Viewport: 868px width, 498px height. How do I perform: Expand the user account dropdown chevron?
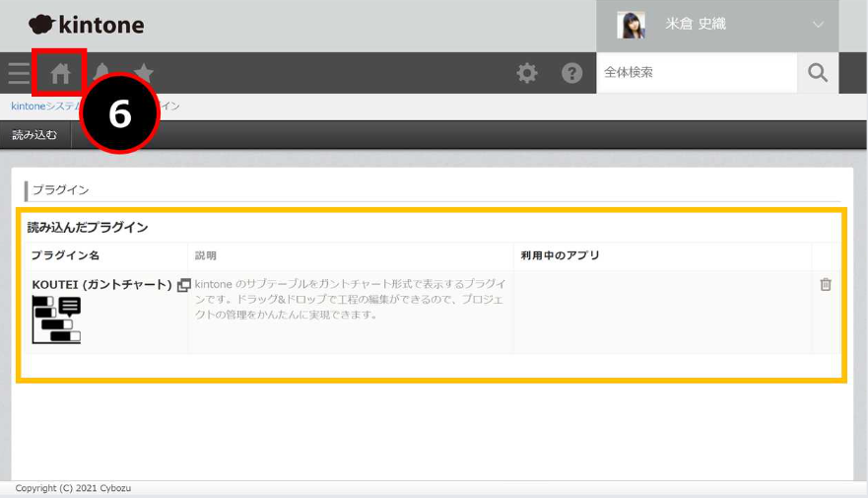(x=818, y=25)
